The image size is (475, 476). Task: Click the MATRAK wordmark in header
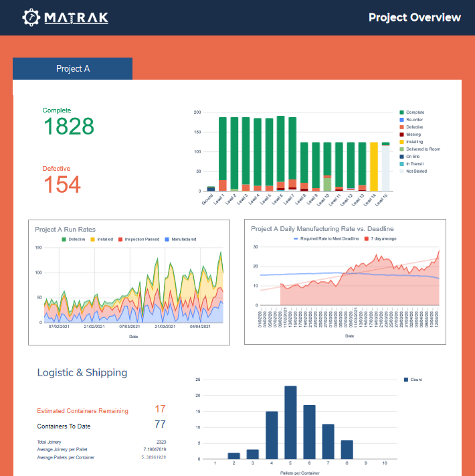tap(76, 18)
